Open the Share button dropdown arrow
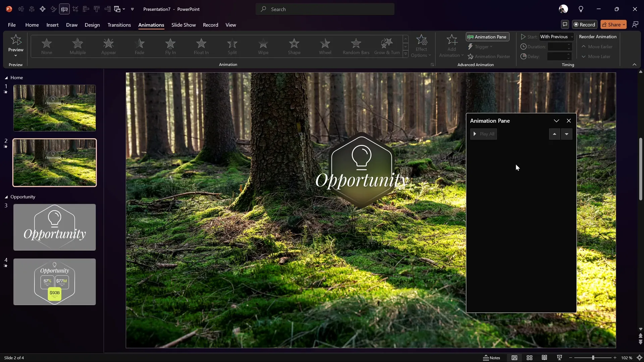Viewport: 644px width, 362px height. [624, 24]
